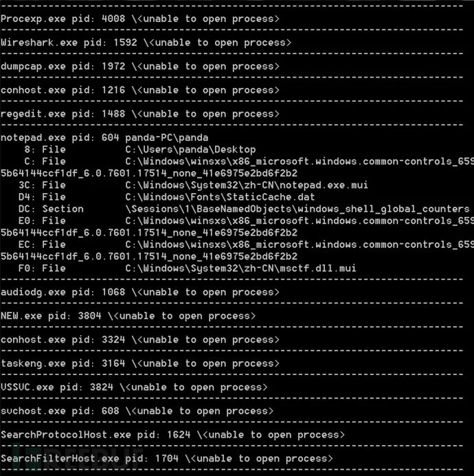Viewport: 474px width, 476px height.
Task: Click the regedit.exe pid 1488 entry
Action: (139, 114)
